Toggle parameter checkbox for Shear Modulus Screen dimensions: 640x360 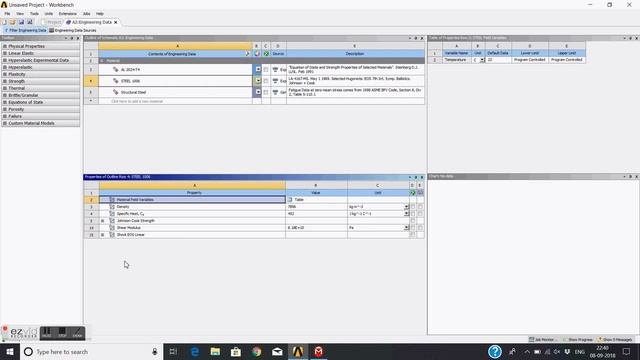[x=420, y=228]
